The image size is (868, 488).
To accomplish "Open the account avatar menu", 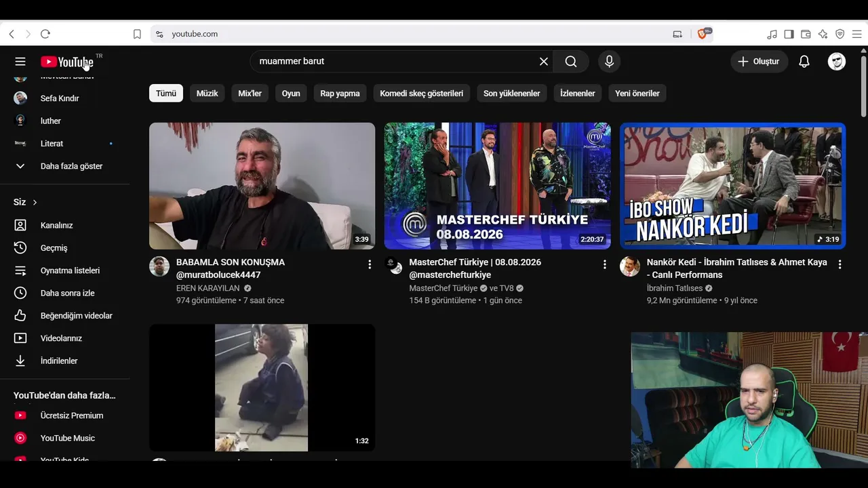I will (x=837, y=62).
